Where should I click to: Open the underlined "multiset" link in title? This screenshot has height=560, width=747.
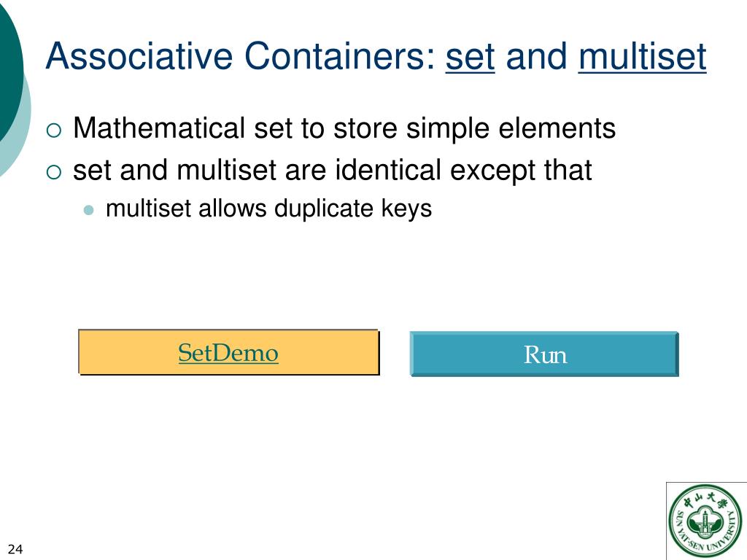[x=642, y=56]
